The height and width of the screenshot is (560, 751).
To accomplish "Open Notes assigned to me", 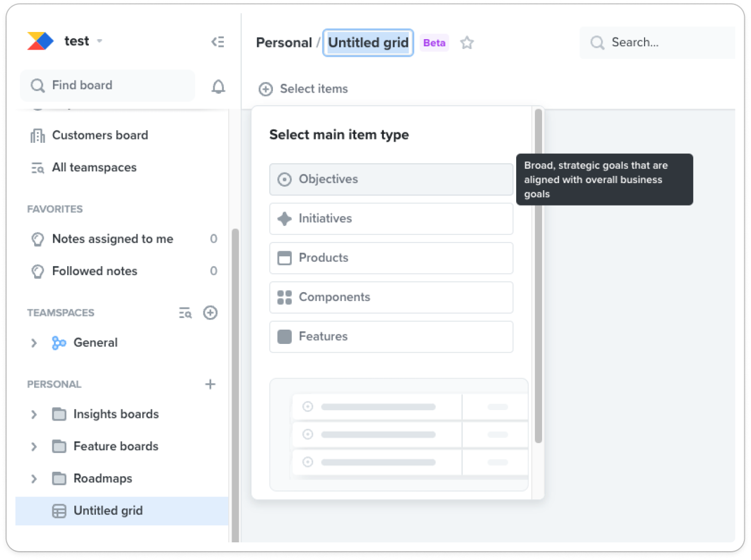I will 112,239.
